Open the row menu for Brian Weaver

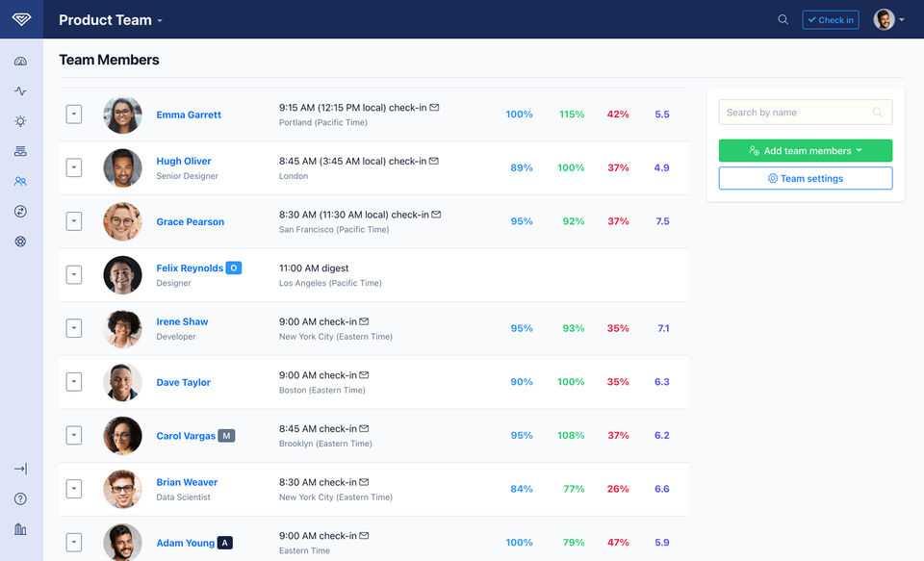[74, 489]
